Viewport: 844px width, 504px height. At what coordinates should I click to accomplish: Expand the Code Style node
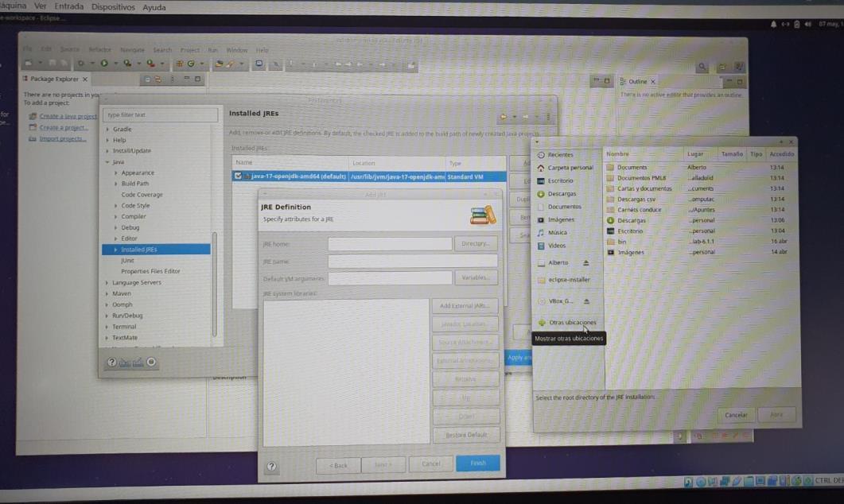pos(115,205)
